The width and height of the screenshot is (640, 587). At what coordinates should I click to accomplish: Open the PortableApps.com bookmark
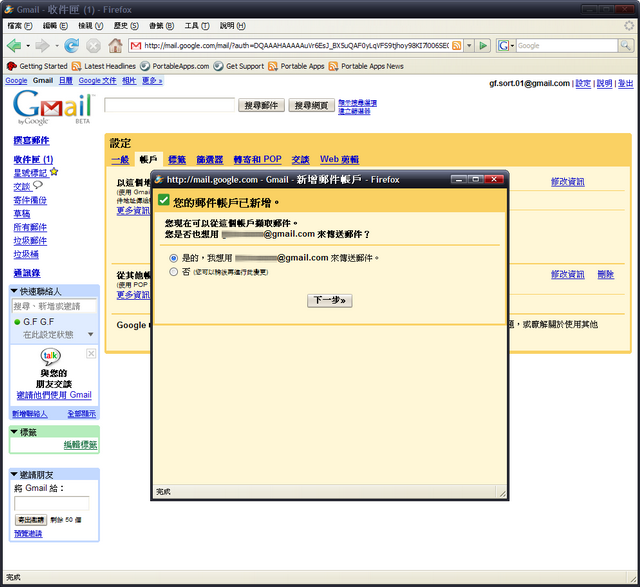[175, 66]
